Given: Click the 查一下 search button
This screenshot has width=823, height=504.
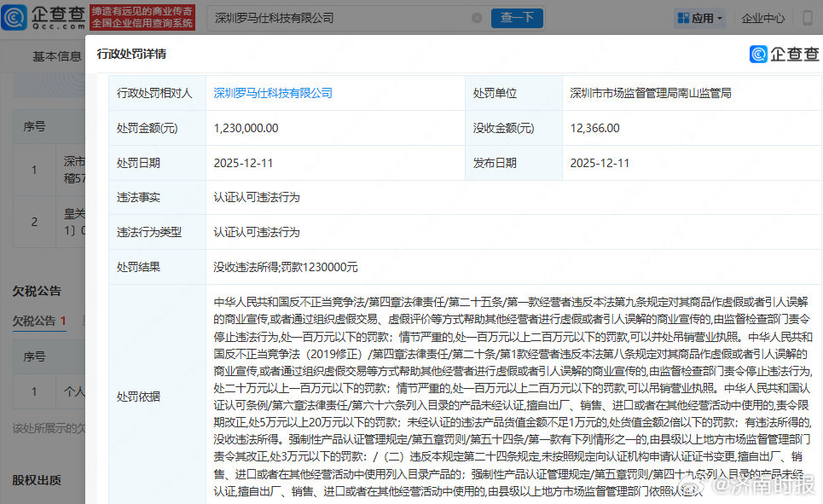Looking at the screenshot, I should 517,17.
